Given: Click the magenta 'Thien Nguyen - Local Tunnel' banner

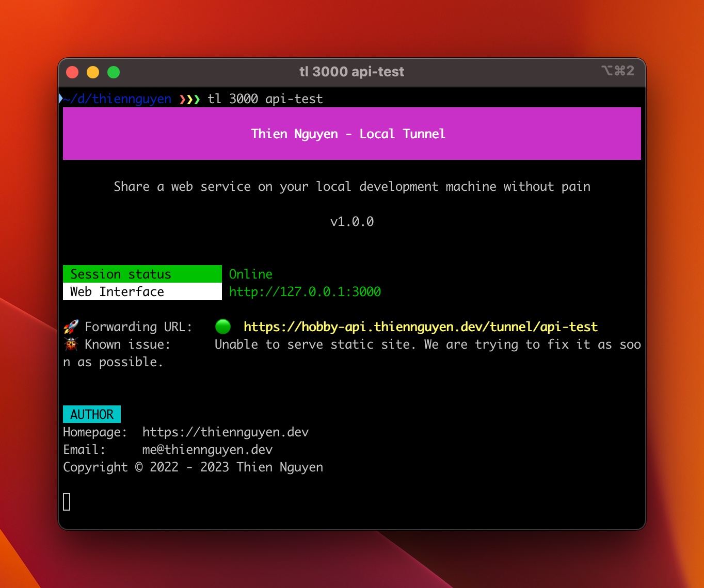Looking at the screenshot, I should coord(352,134).
